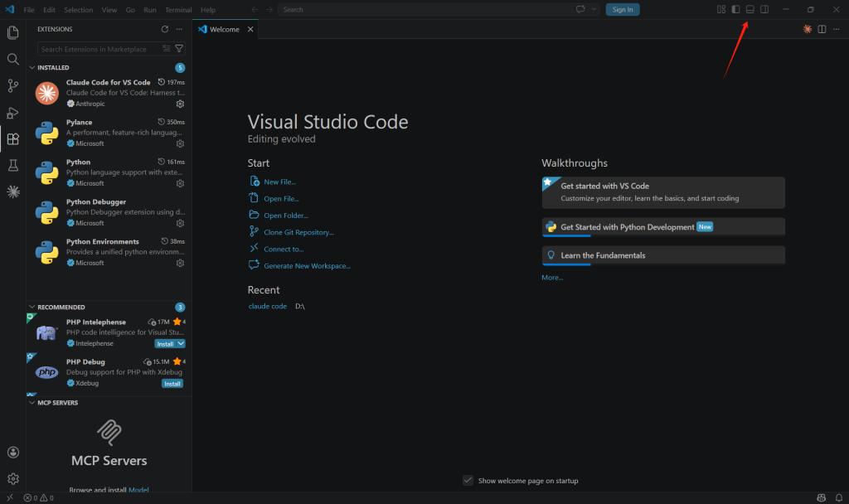
Task: Click the Sign In button
Action: pos(622,10)
